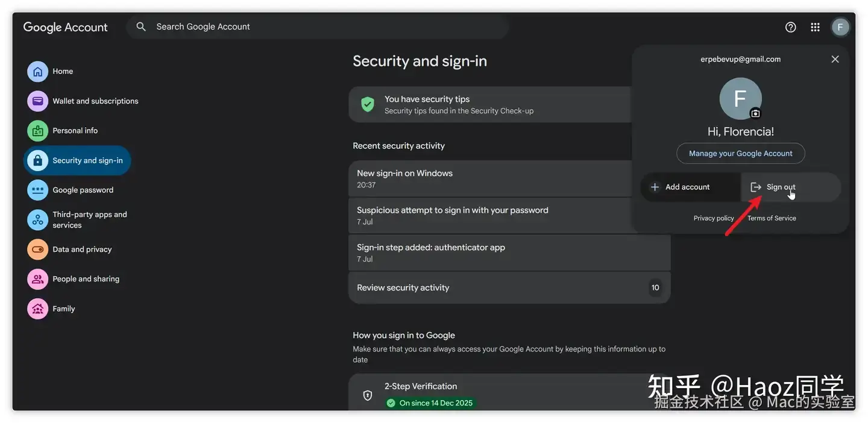This screenshot has width=868, height=423.
Task: Click the plus icon beside Add account
Action: click(655, 187)
